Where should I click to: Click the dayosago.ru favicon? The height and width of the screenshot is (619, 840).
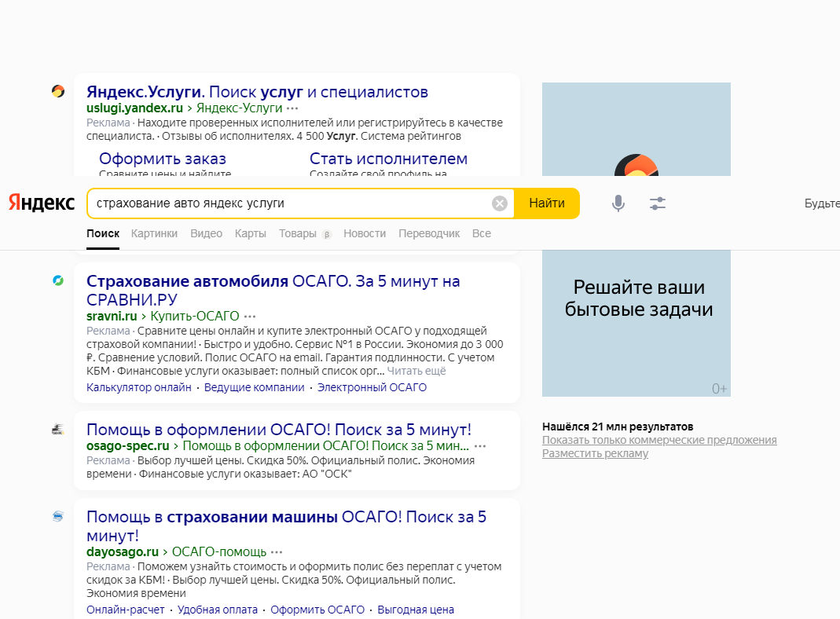click(58, 516)
